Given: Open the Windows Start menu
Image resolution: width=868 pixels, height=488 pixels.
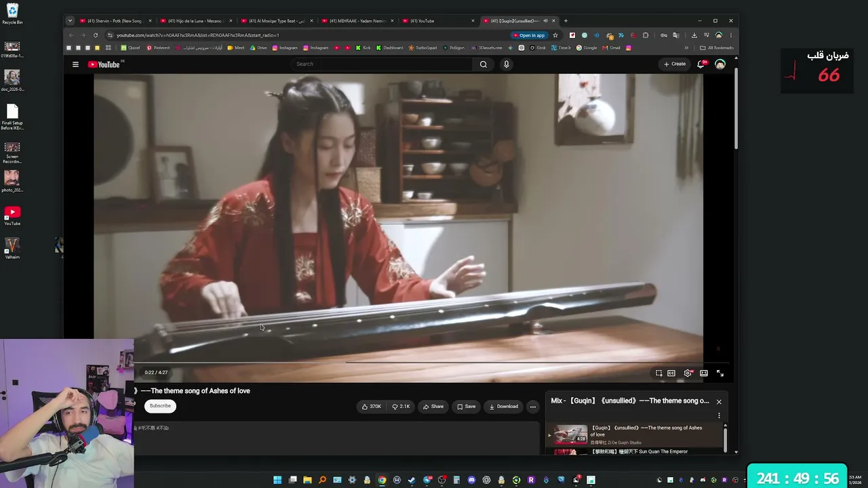Looking at the screenshot, I should pos(277,480).
